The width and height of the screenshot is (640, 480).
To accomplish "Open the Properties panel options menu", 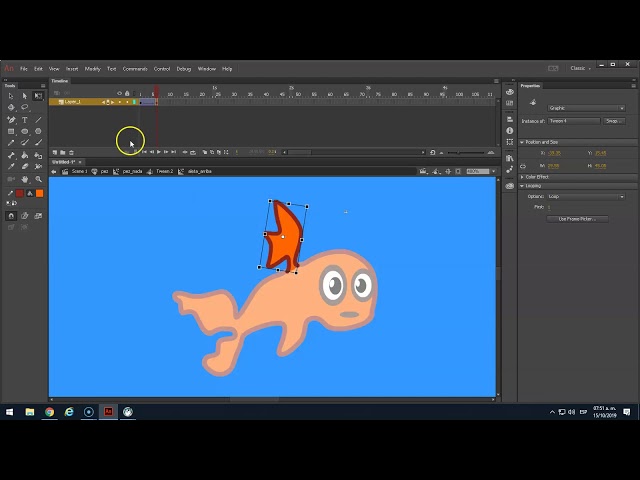I will (x=633, y=86).
